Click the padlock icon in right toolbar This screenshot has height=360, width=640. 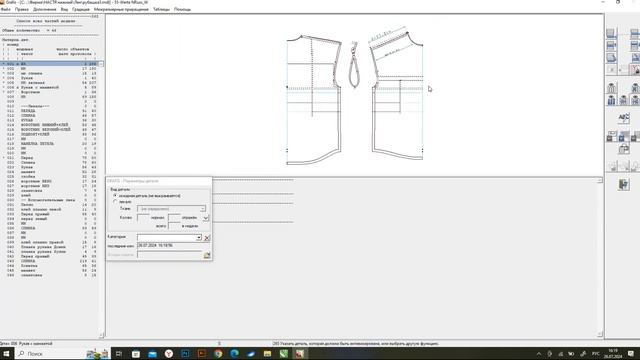[624, 149]
